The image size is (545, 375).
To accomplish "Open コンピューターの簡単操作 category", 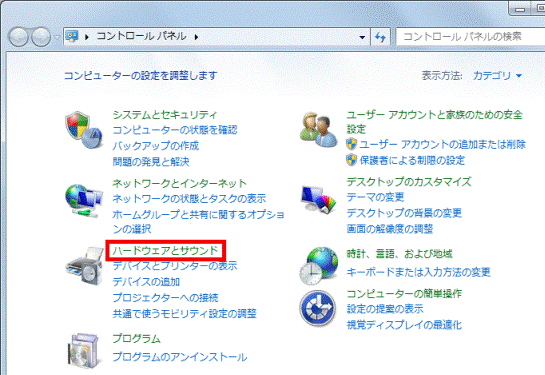I will coord(404,294).
